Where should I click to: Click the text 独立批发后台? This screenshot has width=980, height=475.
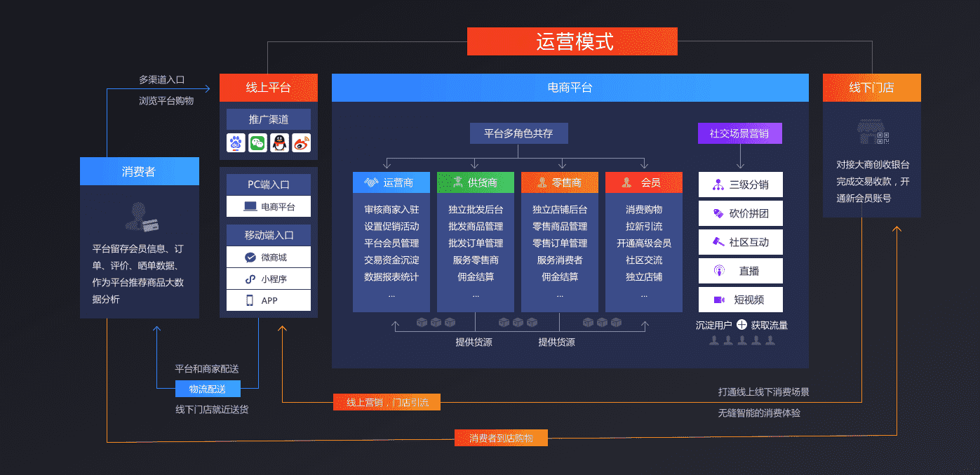coord(476,210)
